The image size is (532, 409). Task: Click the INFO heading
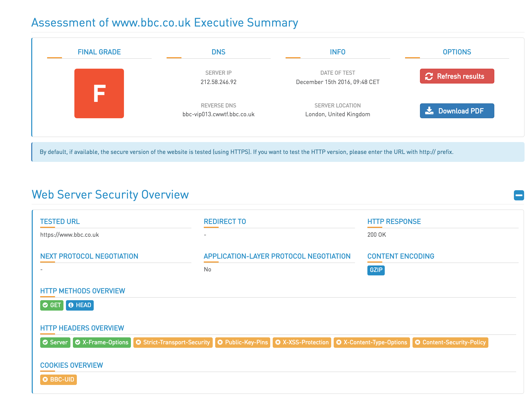click(x=338, y=52)
